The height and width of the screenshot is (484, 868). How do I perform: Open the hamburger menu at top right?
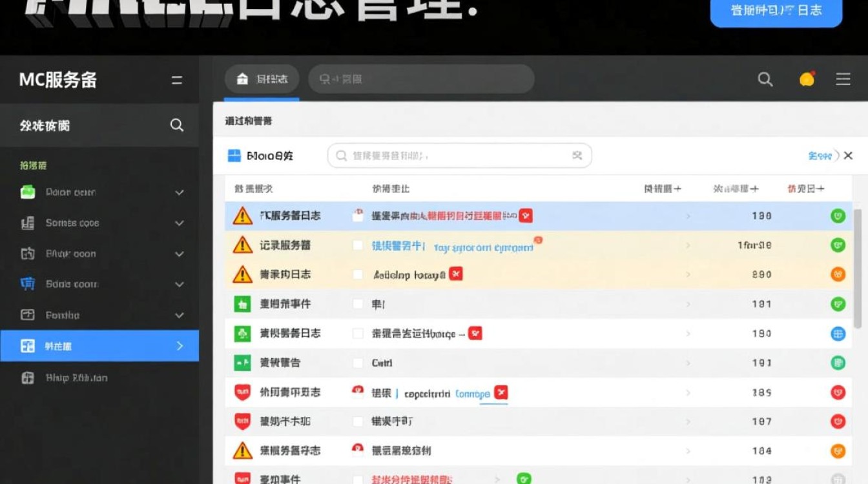tap(843, 79)
